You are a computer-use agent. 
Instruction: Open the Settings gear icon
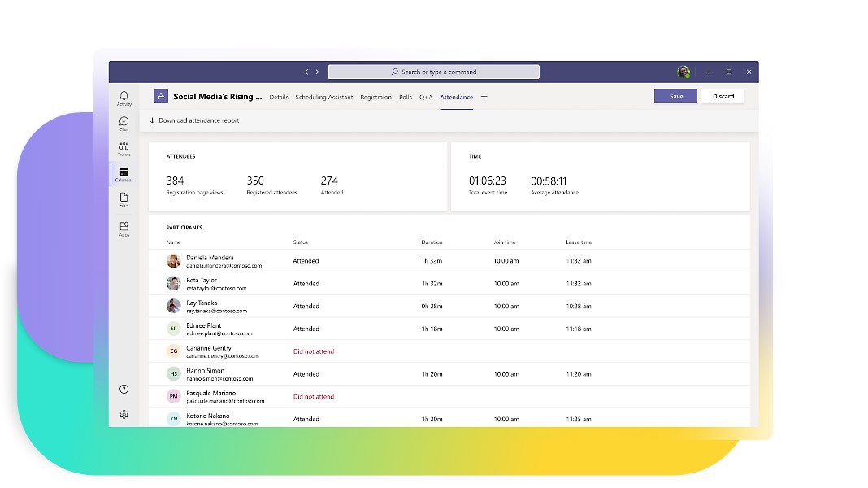[124, 414]
